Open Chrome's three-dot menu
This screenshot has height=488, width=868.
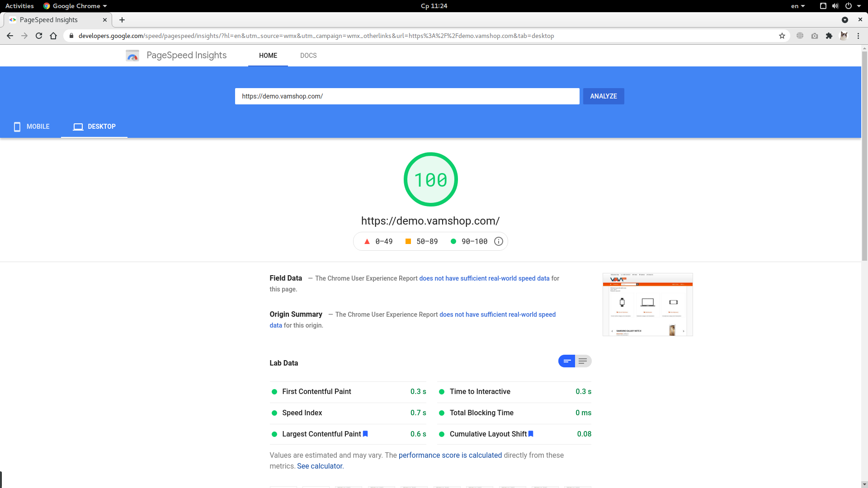[x=858, y=36]
